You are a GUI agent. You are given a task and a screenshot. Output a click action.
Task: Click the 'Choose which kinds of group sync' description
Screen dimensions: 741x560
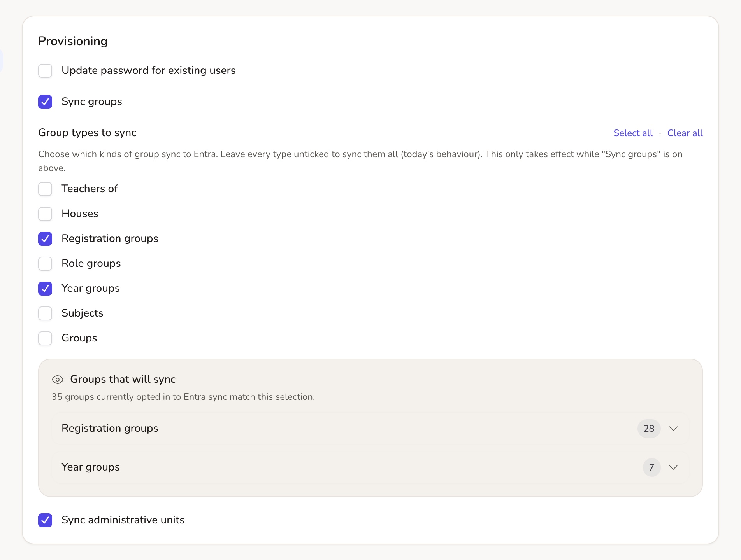pyautogui.click(x=360, y=161)
